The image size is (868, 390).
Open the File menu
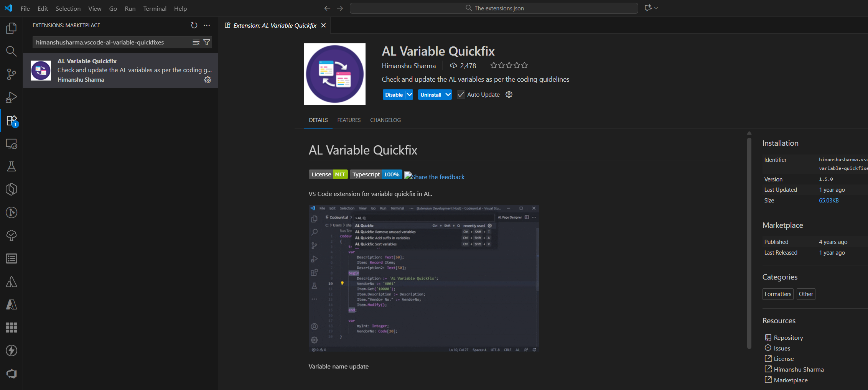pos(25,8)
